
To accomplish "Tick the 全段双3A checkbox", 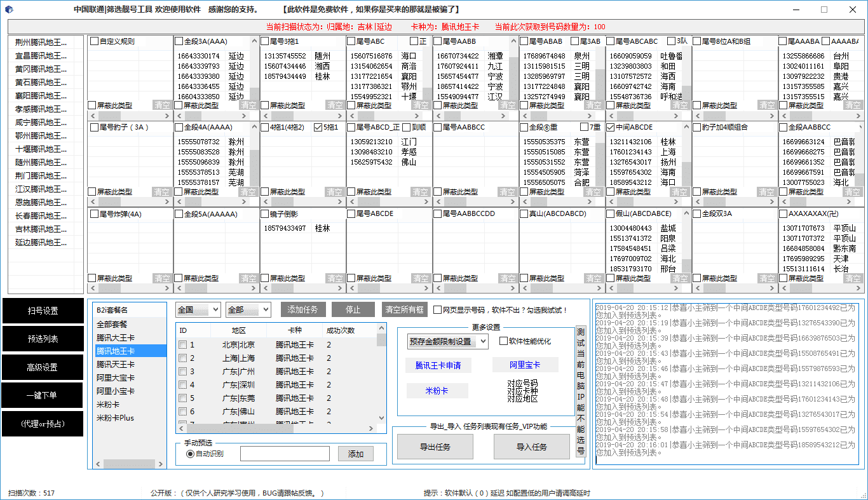I will click(x=697, y=214).
